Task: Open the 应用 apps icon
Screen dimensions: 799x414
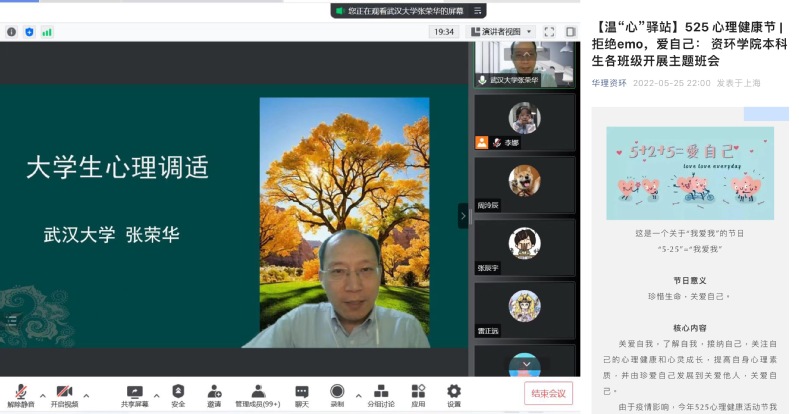Action: 418,394
